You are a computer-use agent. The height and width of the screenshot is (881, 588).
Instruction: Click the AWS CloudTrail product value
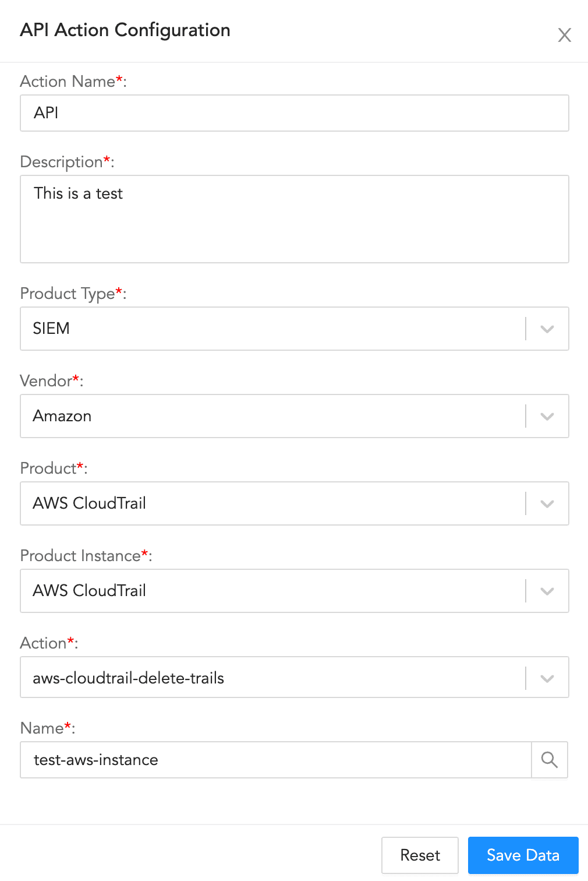(x=88, y=503)
